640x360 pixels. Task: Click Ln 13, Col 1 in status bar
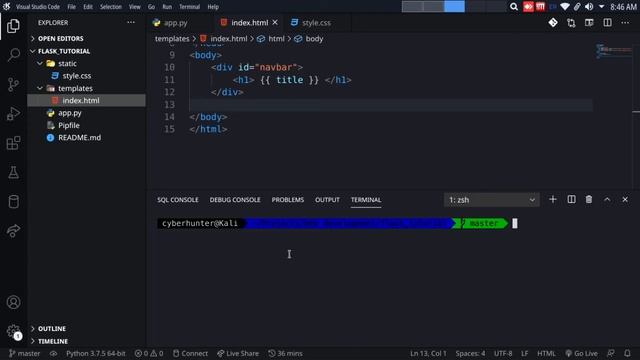[x=428, y=353]
